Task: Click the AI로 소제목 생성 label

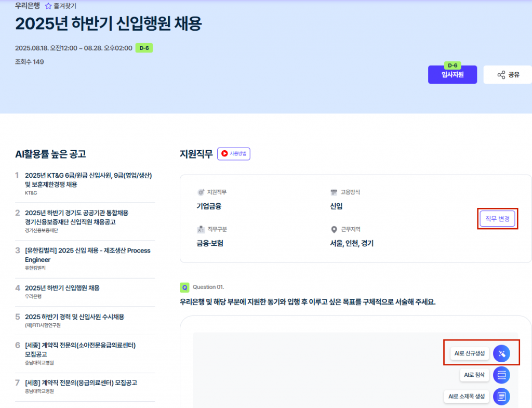Action: pos(467,396)
